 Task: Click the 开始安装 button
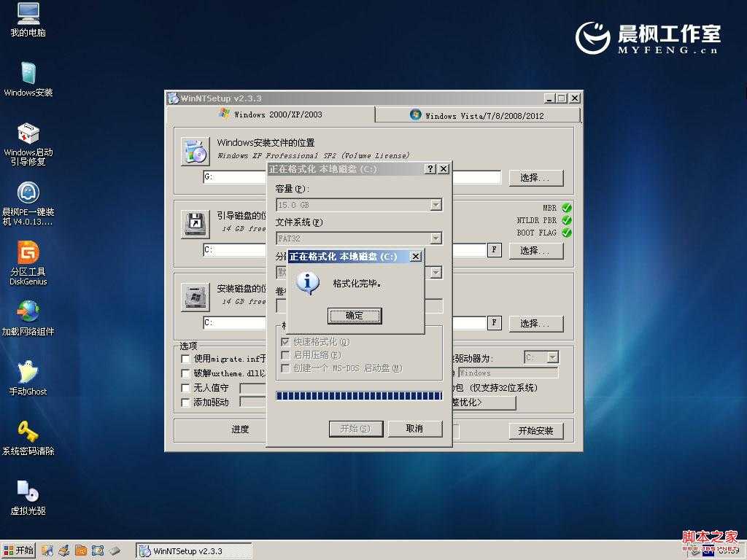point(538,430)
